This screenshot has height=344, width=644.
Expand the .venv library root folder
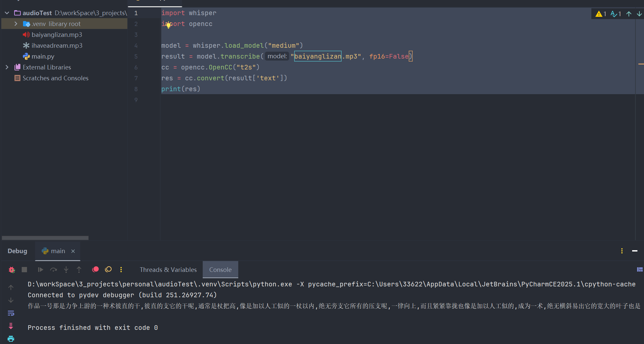click(16, 24)
